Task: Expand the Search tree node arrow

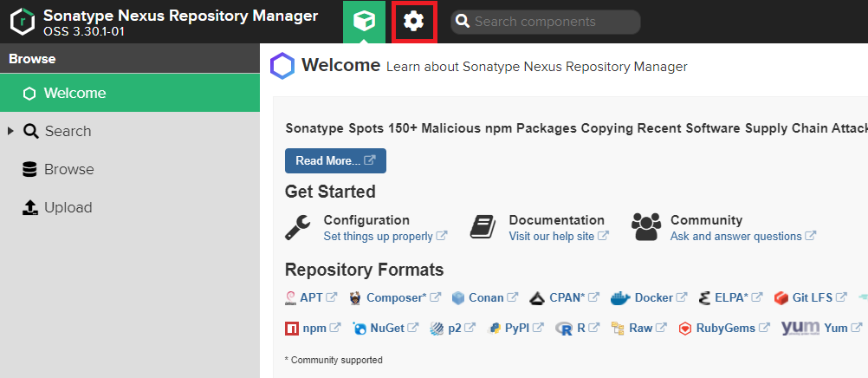Action: point(10,132)
